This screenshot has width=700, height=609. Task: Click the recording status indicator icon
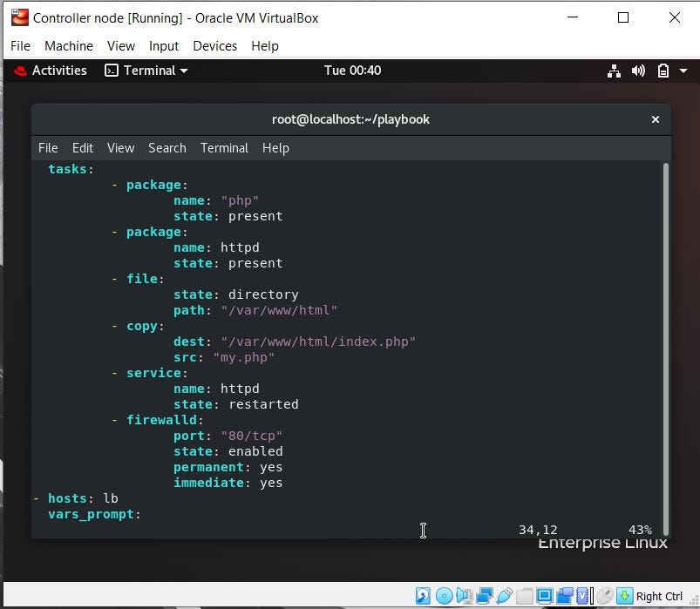(x=565, y=596)
